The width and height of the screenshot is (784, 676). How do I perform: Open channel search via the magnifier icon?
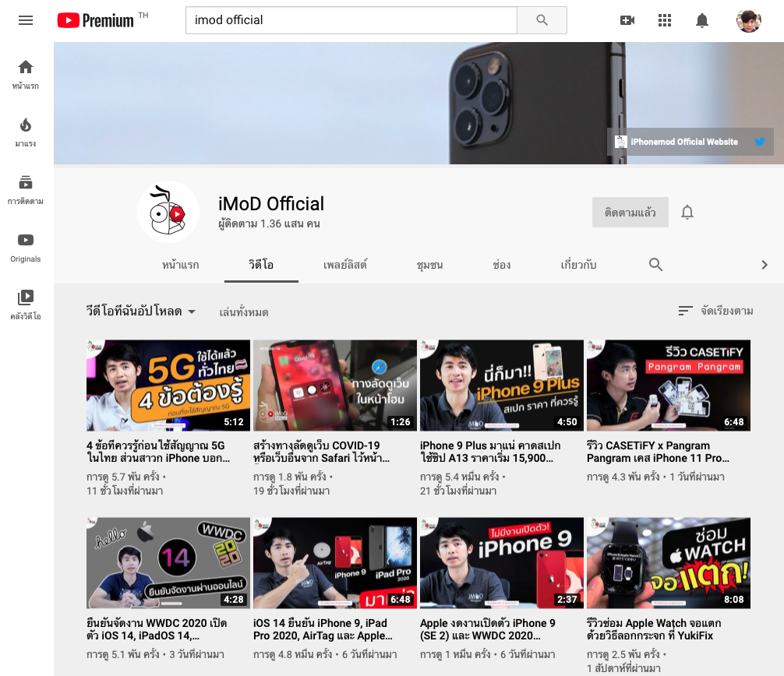point(655,265)
